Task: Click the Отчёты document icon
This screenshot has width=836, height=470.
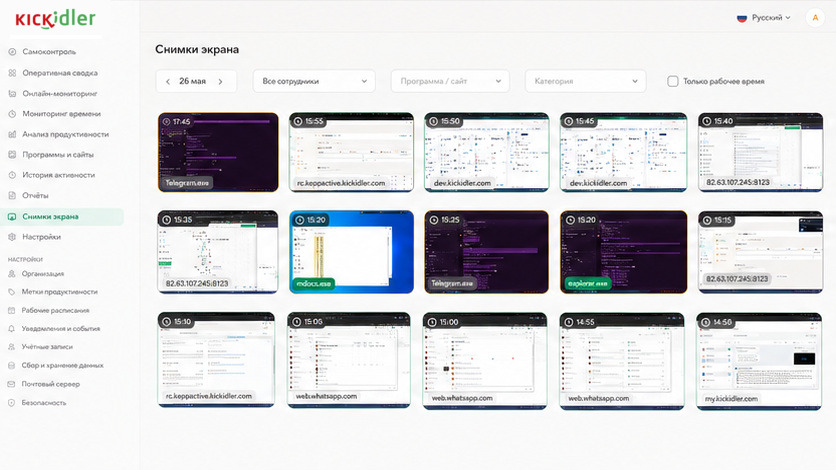Action: point(12,196)
